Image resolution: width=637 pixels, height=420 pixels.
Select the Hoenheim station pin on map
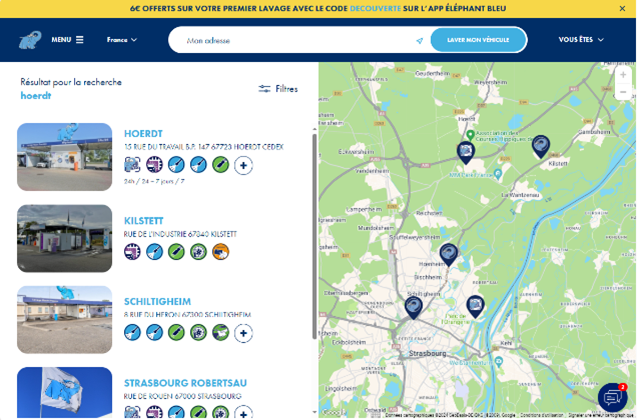pyautogui.click(x=448, y=254)
